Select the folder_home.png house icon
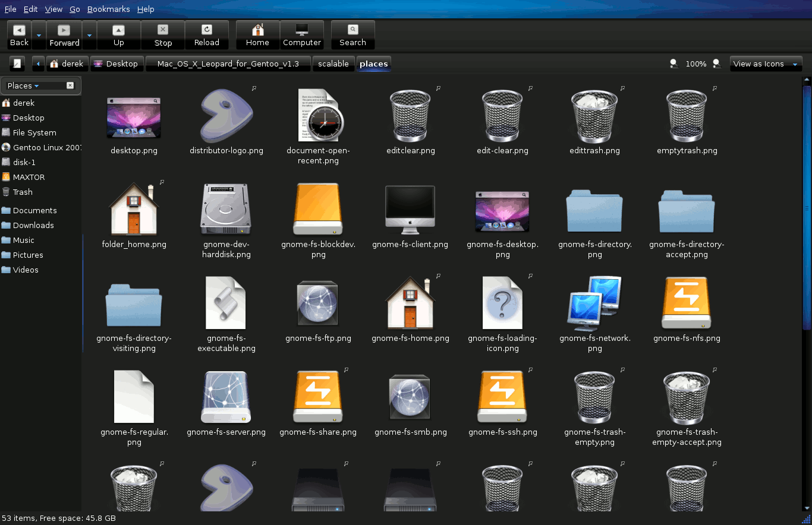 point(134,208)
